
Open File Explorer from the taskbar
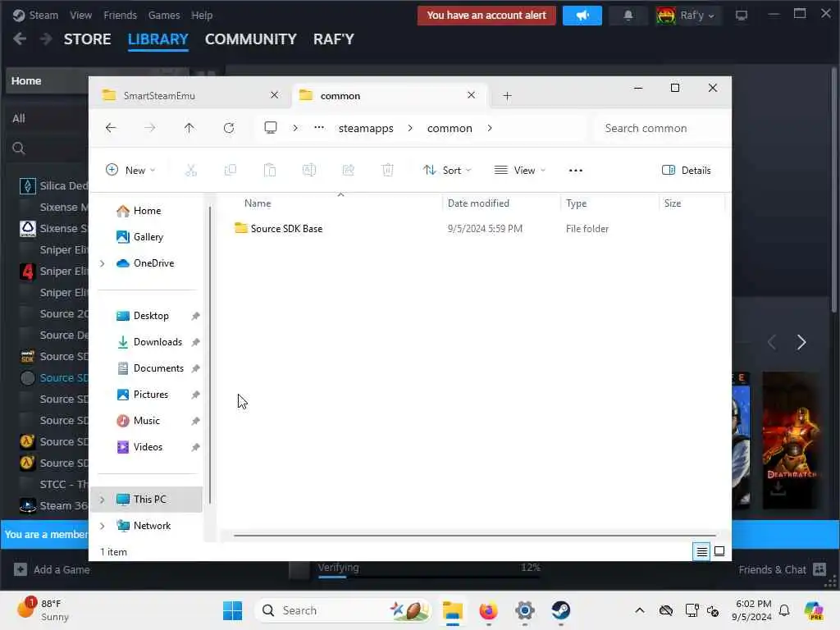pyautogui.click(x=453, y=610)
